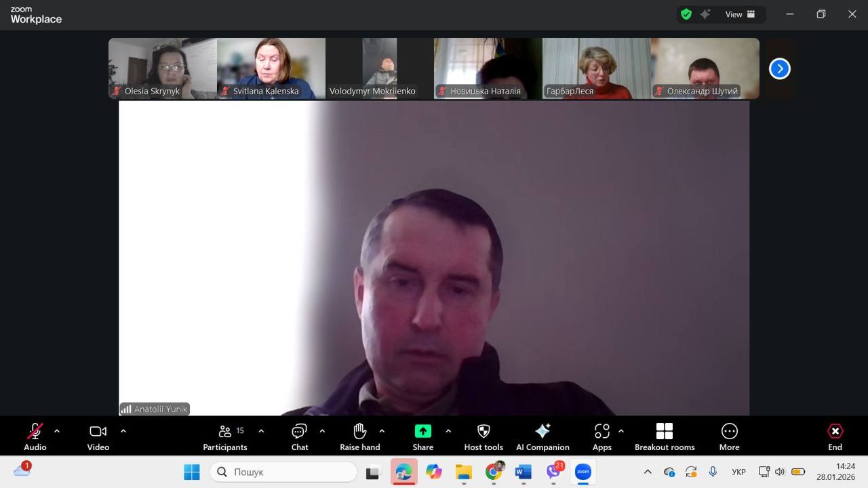868x488 pixels.
Task: Expand the Audio options arrow
Action: pyautogui.click(x=57, y=431)
